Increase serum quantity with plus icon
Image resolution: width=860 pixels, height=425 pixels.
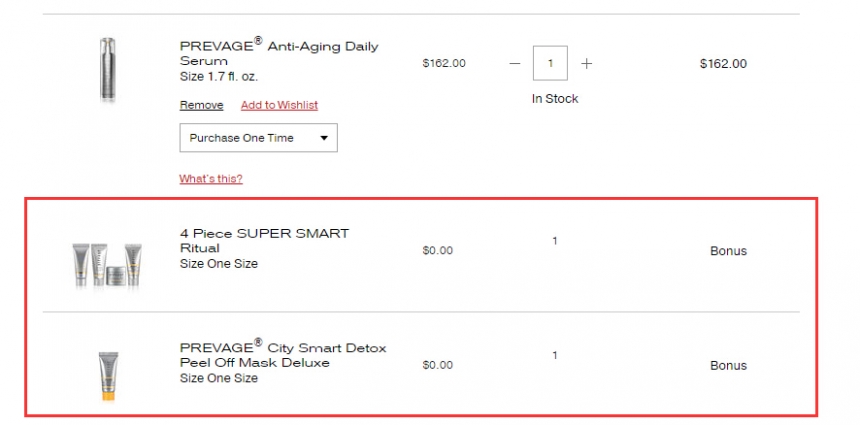click(586, 64)
